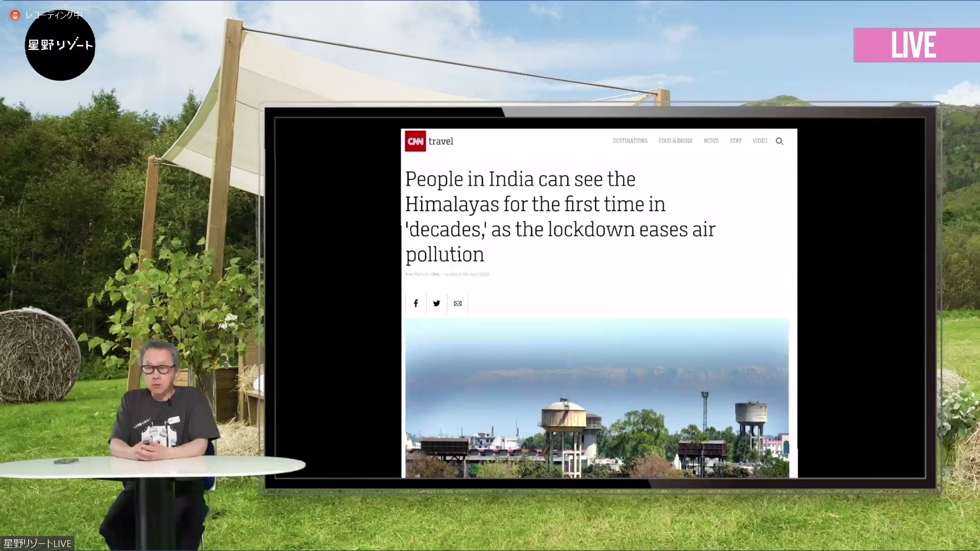Select the VIDEO navigation item
Image resolution: width=980 pixels, height=551 pixels.
tap(759, 141)
